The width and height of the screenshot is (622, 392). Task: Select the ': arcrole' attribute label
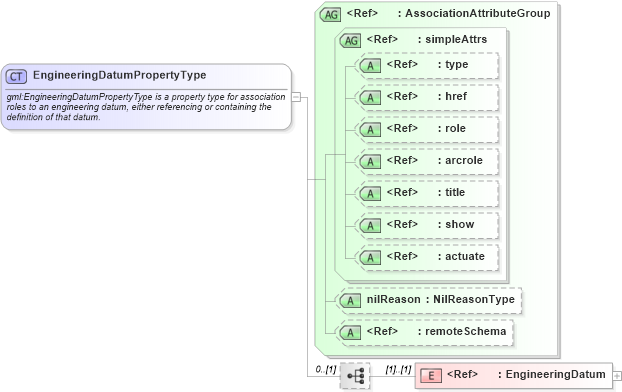pos(460,160)
